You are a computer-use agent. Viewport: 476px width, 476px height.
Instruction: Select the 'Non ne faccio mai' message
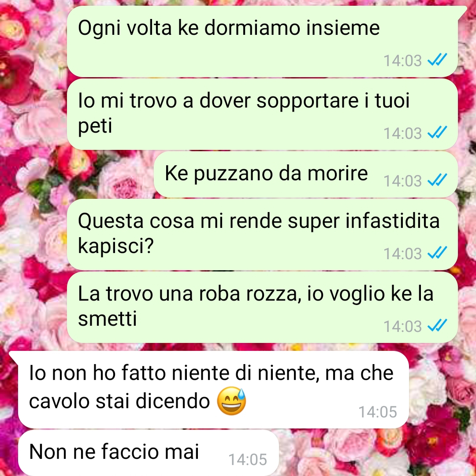[149, 453]
